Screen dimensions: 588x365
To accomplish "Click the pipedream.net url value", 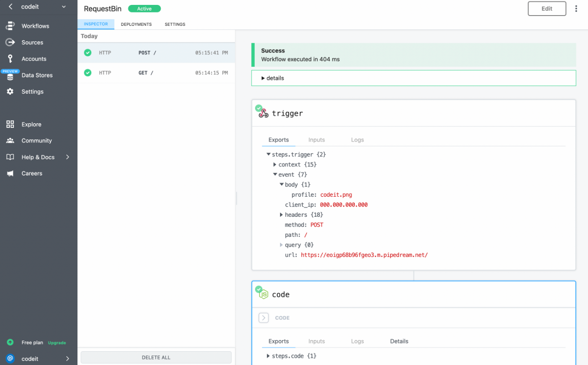I will 364,255.
